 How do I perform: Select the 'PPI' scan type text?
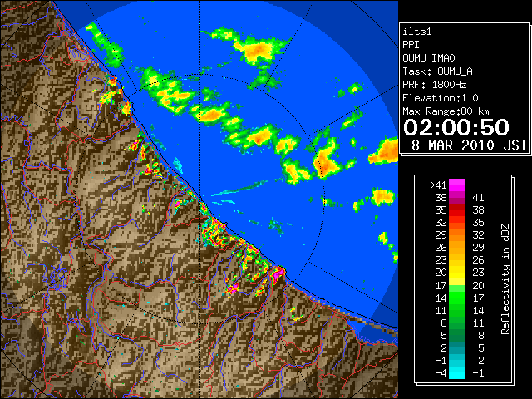pos(411,45)
